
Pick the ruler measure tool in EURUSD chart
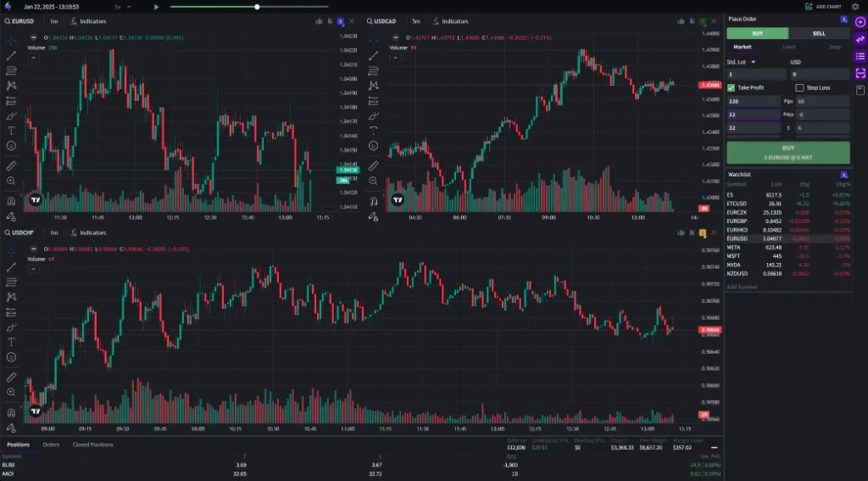[11, 166]
